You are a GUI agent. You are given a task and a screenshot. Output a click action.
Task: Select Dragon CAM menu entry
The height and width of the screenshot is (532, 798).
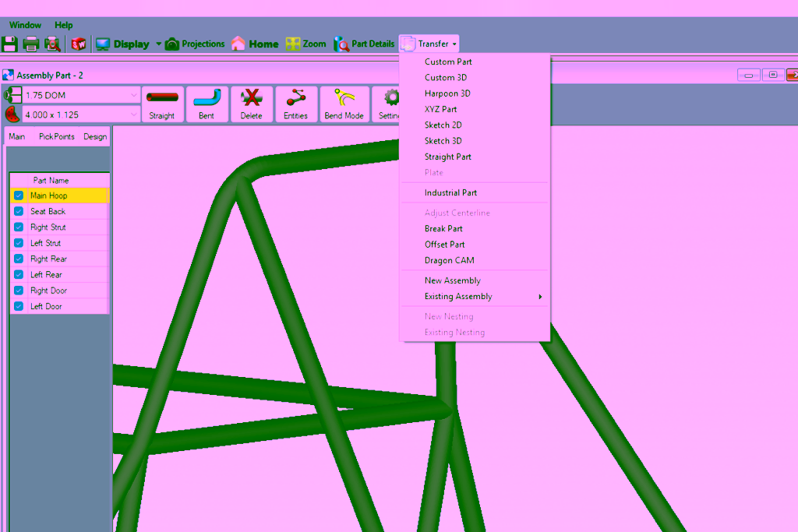pyautogui.click(x=475, y=260)
